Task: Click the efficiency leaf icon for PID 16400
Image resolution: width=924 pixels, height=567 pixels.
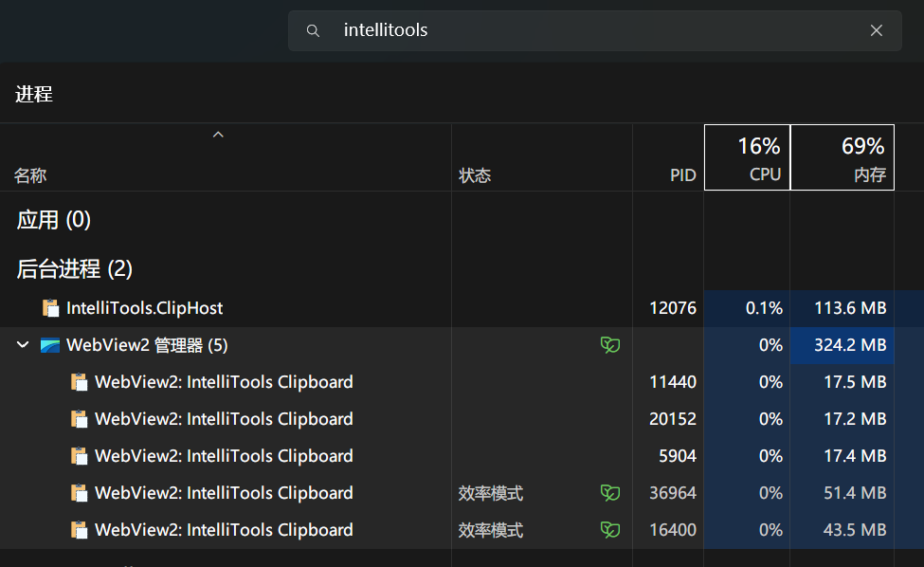Action: [x=610, y=530]
